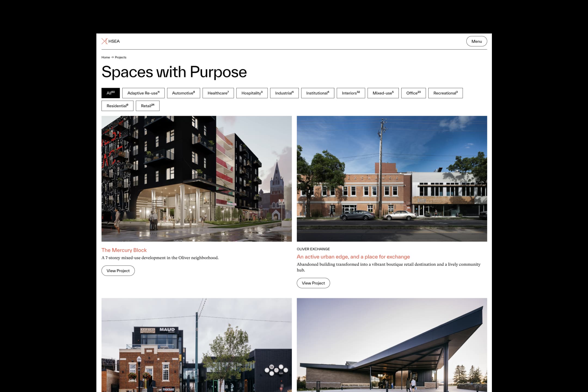Filter by Mixed-use projects
588x392 pixels.
(383, 93)
